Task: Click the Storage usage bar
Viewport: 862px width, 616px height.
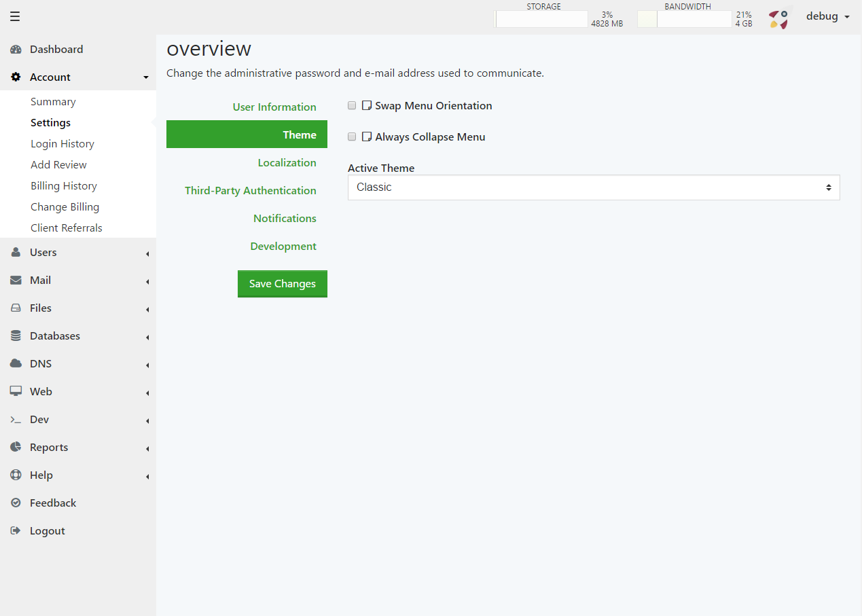Action: tap(541, 19)
